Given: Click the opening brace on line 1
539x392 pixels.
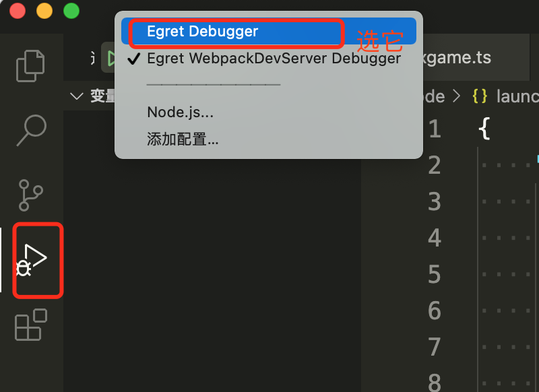Looking at the screenshot, I should 484,129.
